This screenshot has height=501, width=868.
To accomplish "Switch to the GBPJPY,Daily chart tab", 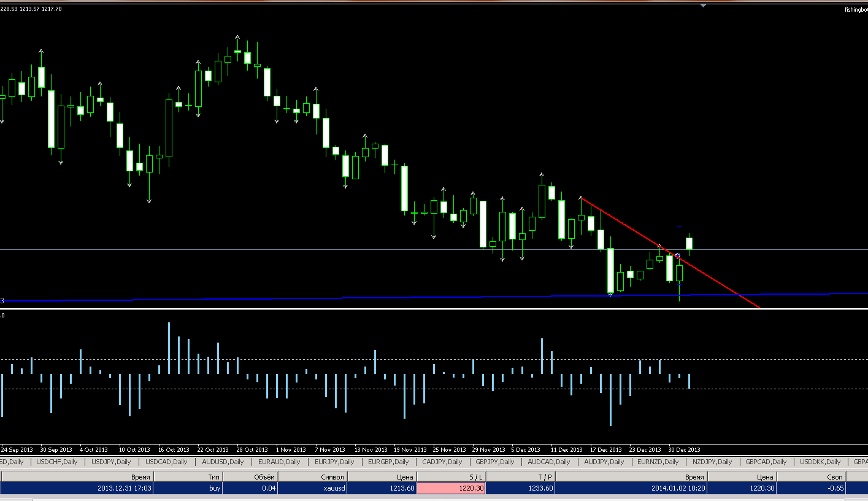I will [496, 462].
